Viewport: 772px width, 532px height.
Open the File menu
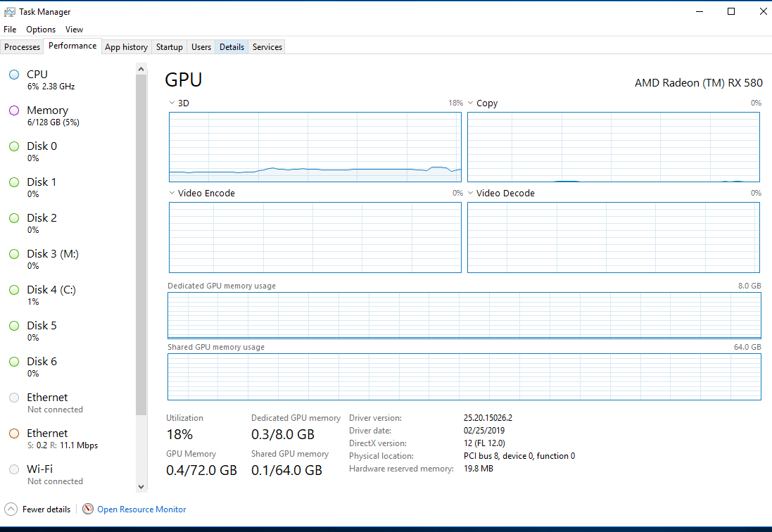10,30
